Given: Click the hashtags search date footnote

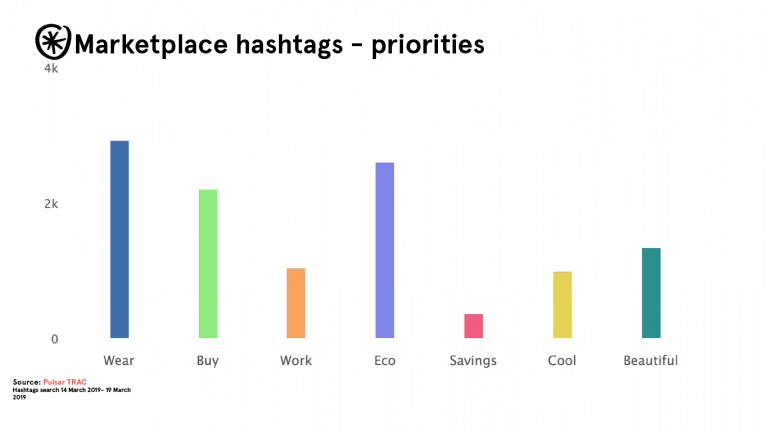Looking at the screenshot, I should [72, 391].
